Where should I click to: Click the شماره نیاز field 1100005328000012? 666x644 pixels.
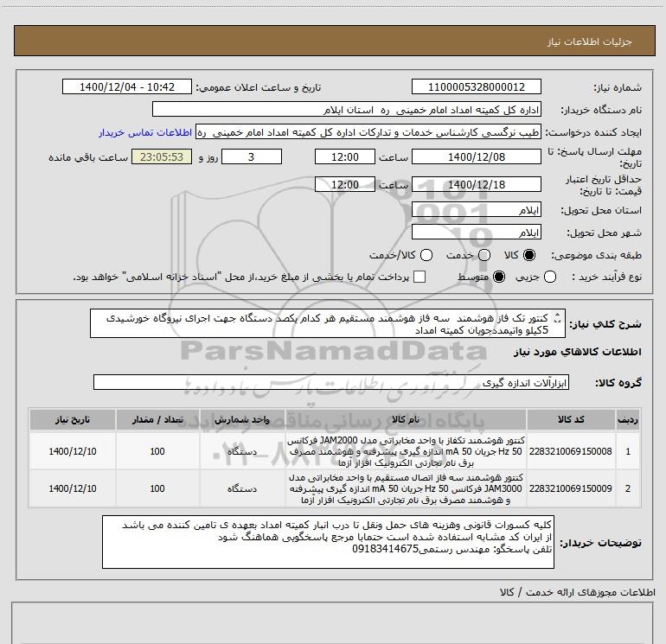tap(476, 87)
